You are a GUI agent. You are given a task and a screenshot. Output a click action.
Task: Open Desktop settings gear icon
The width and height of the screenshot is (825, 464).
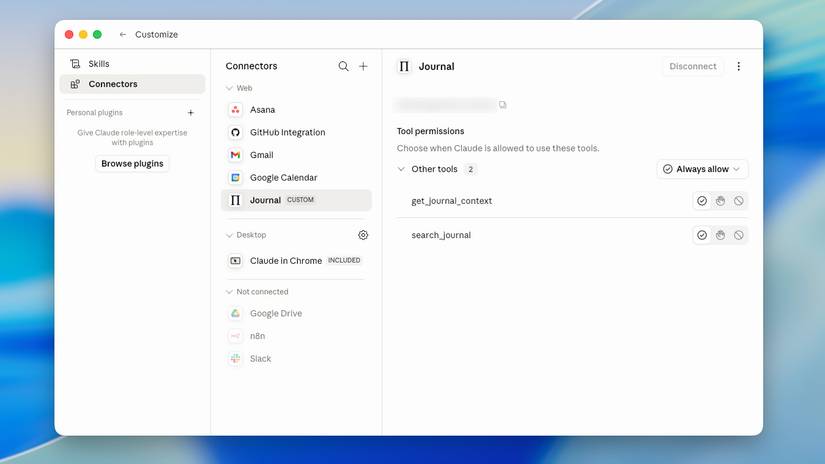point(363,235)
